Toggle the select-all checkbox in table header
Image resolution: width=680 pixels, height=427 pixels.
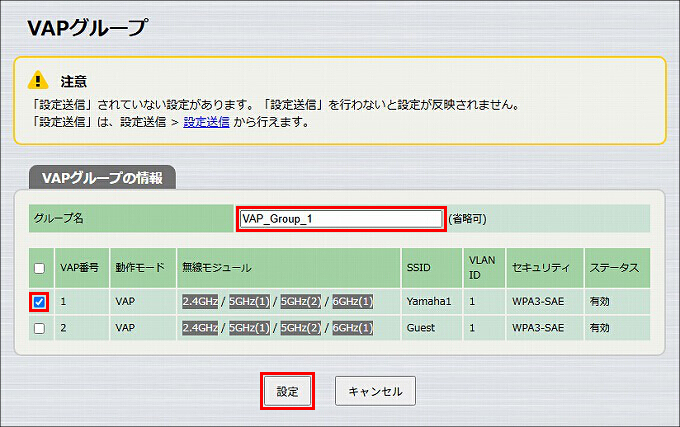[39, 268]
